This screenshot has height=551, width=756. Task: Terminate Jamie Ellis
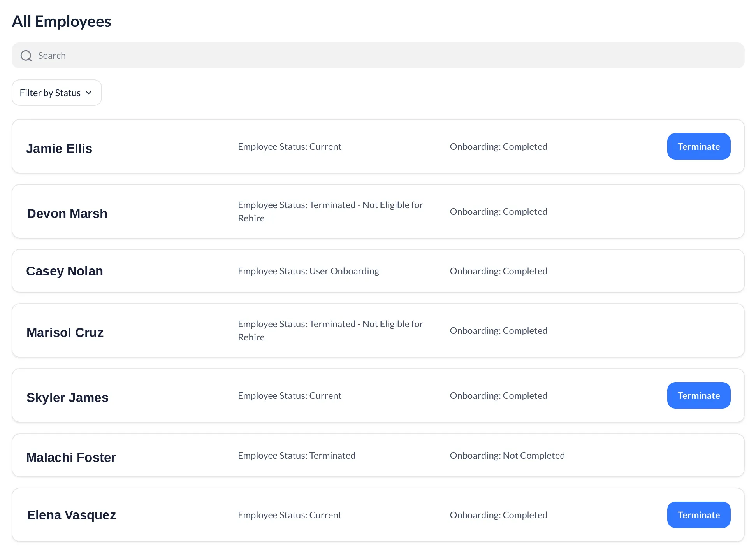pos(698,146)
